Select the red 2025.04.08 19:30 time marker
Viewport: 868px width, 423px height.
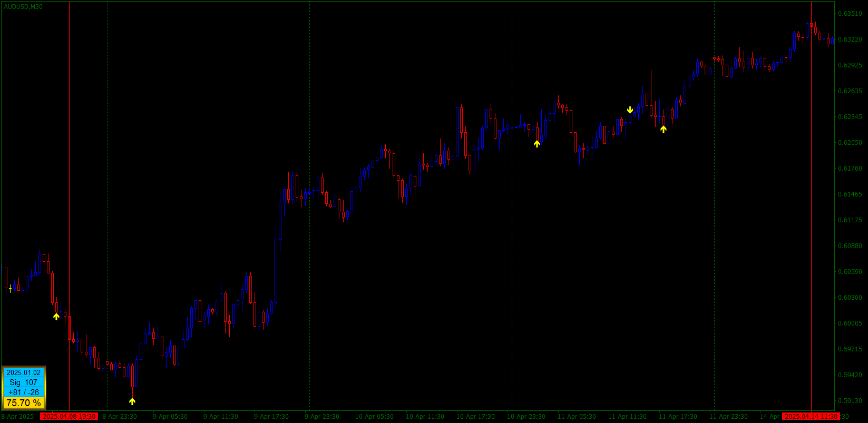point(69,417)
